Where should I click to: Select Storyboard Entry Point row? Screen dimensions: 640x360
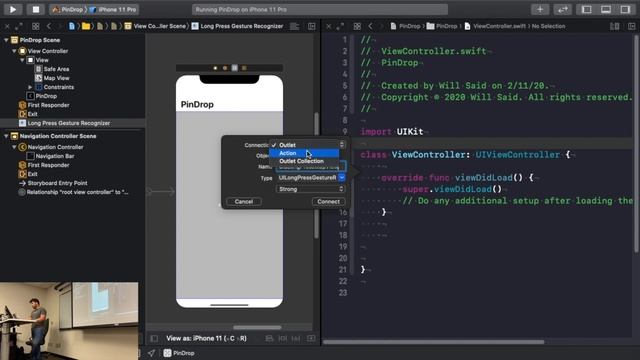pyautogui.click(x=57, y=183)
